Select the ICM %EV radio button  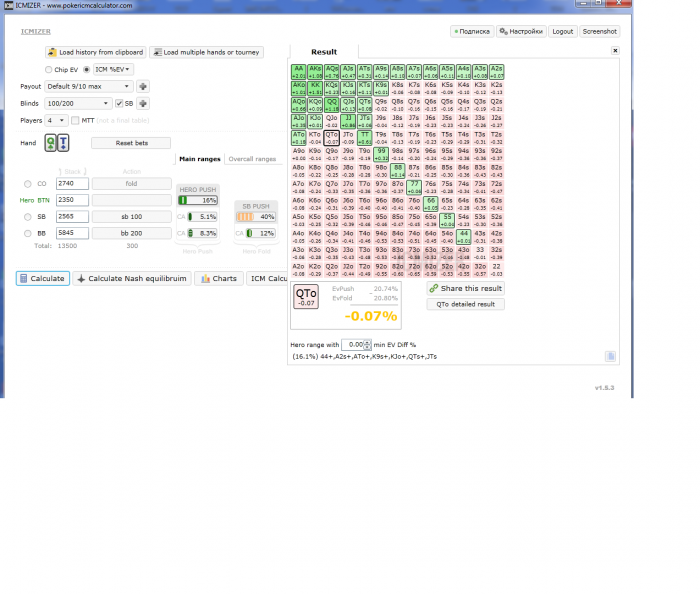pyautogui.click(x=87, y=70)
